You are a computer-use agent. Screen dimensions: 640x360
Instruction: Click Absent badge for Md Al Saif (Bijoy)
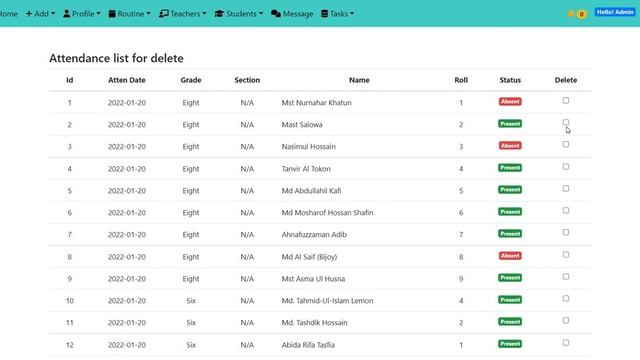(x=510, y=256)
